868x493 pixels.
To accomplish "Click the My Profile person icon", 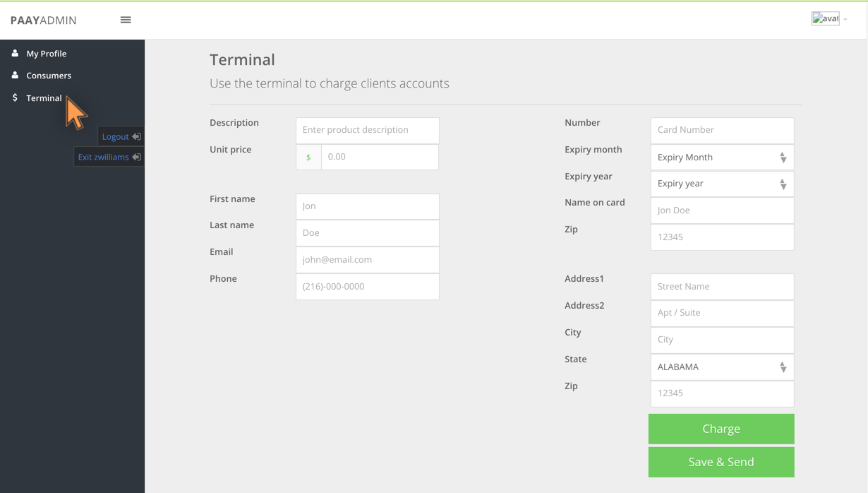I will point(15,53).
